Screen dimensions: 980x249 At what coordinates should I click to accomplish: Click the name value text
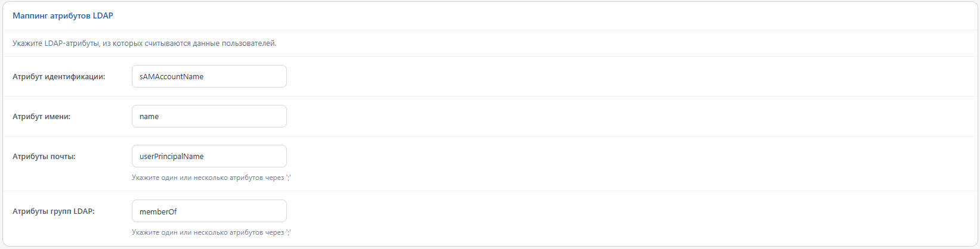(x=149, y=116)
